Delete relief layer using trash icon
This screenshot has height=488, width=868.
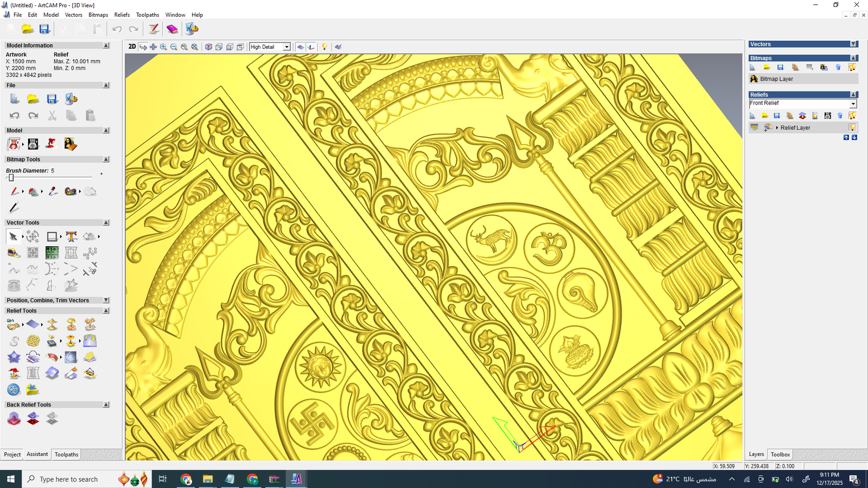tap(840, 115)
